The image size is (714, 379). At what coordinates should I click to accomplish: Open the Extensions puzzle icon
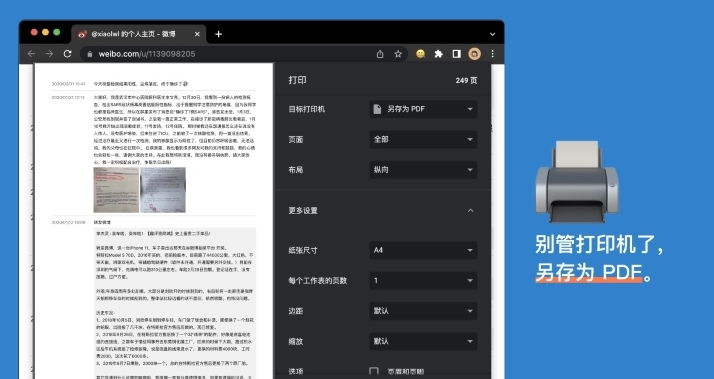tap(439, 54)
